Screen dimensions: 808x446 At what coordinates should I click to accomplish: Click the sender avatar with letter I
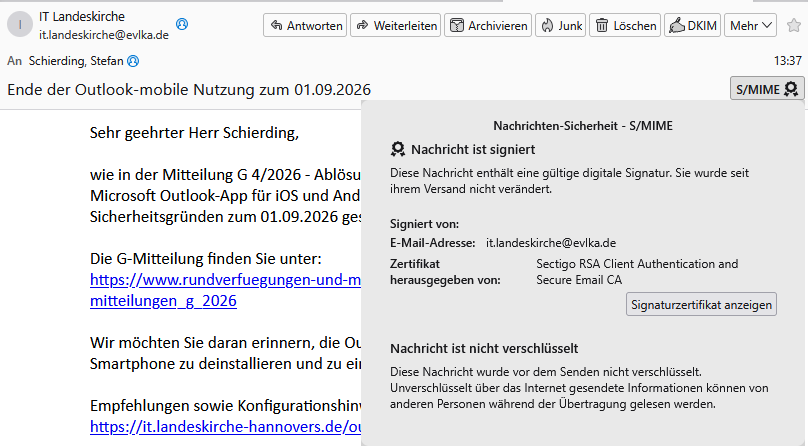[21, 26]
